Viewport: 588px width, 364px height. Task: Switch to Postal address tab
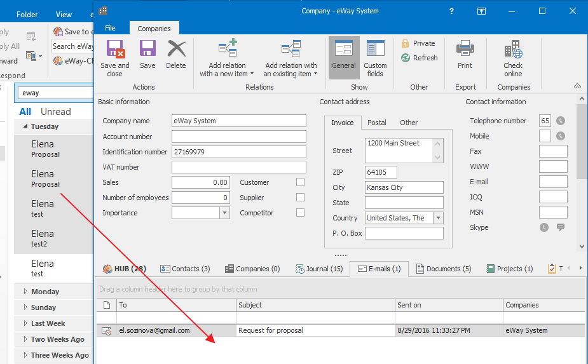(x=376, y=123)
